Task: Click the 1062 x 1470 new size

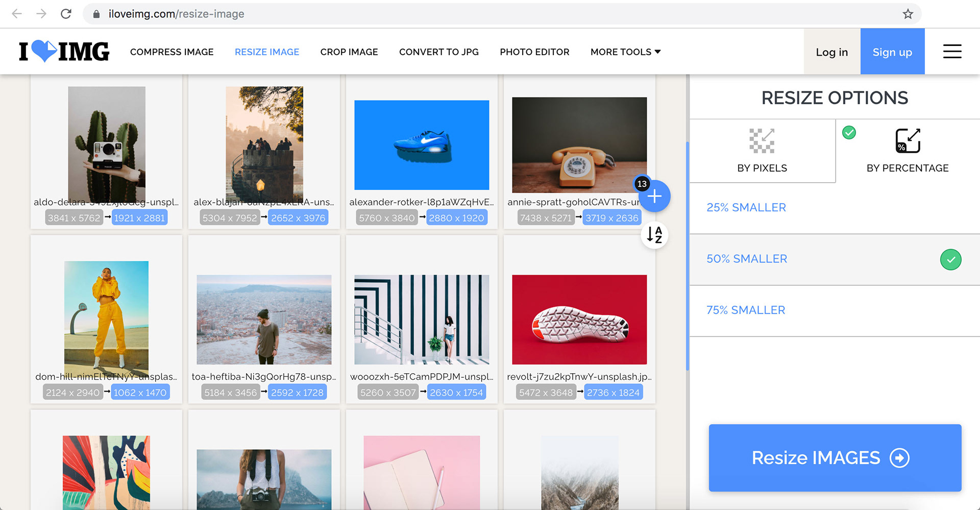Action: point(140,393)
